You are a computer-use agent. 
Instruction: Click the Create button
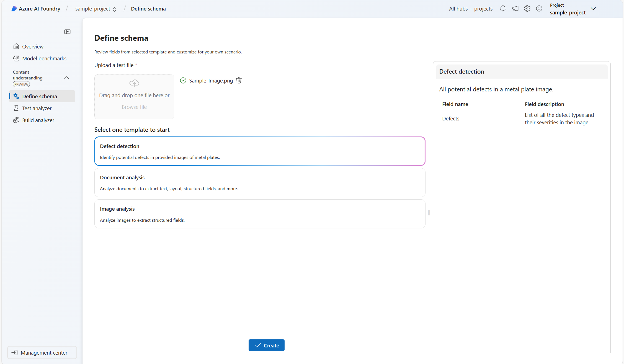pyautogui.click(x=266, y=345)
